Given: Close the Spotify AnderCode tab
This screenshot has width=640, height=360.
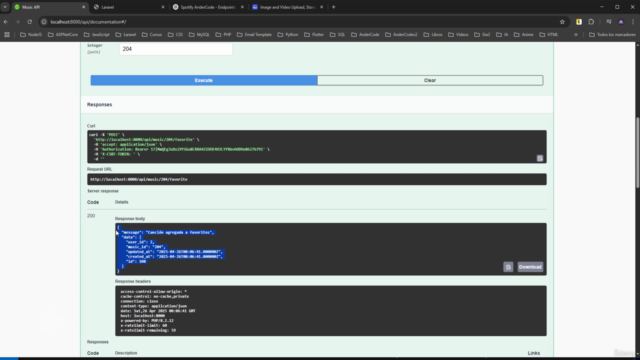Looking at the screenshot, I should [242, 7].
